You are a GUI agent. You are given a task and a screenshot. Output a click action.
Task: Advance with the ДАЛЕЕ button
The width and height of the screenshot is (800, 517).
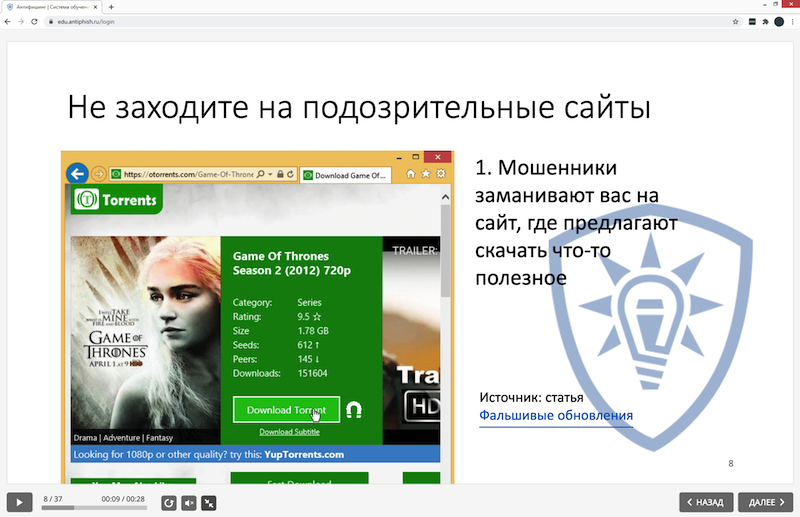click(765, 502)
